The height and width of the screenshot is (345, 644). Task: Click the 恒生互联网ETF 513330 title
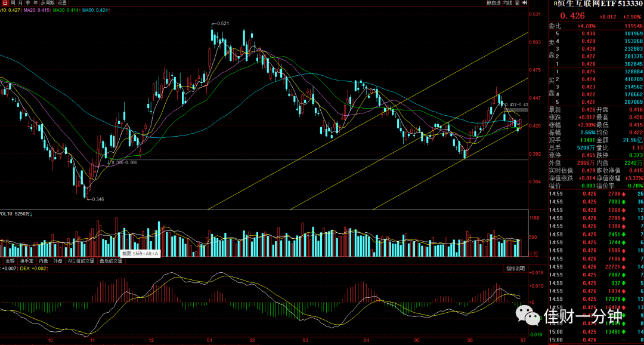600,4
